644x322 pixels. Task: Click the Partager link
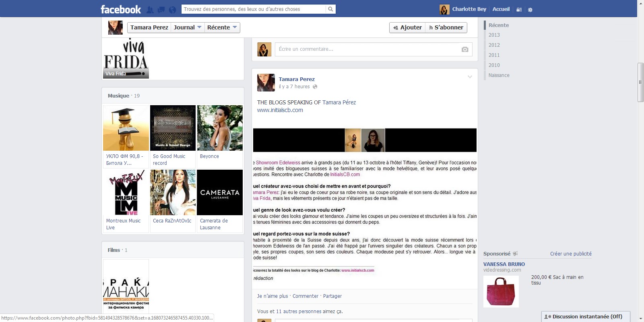tap(332, 296)
